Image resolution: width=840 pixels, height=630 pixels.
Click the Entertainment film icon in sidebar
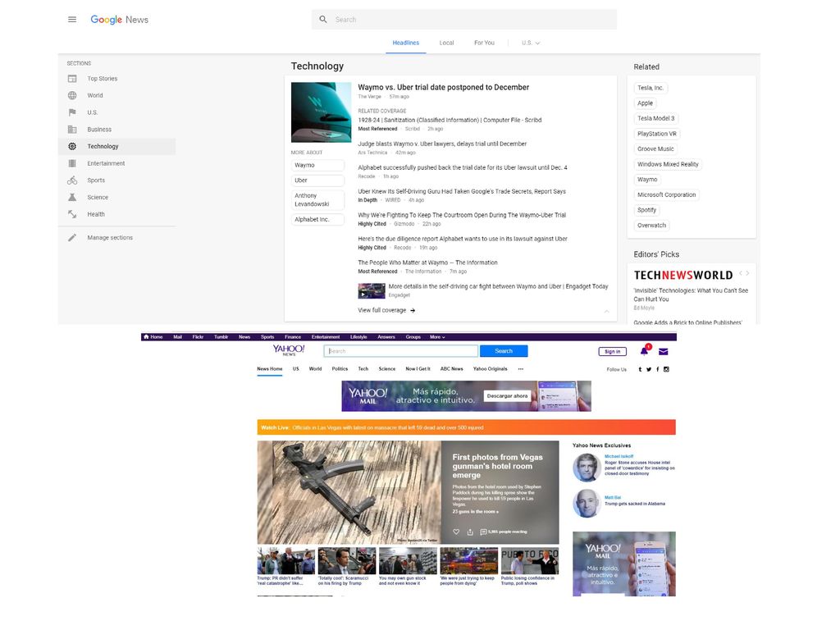click(x=72, y=163)
